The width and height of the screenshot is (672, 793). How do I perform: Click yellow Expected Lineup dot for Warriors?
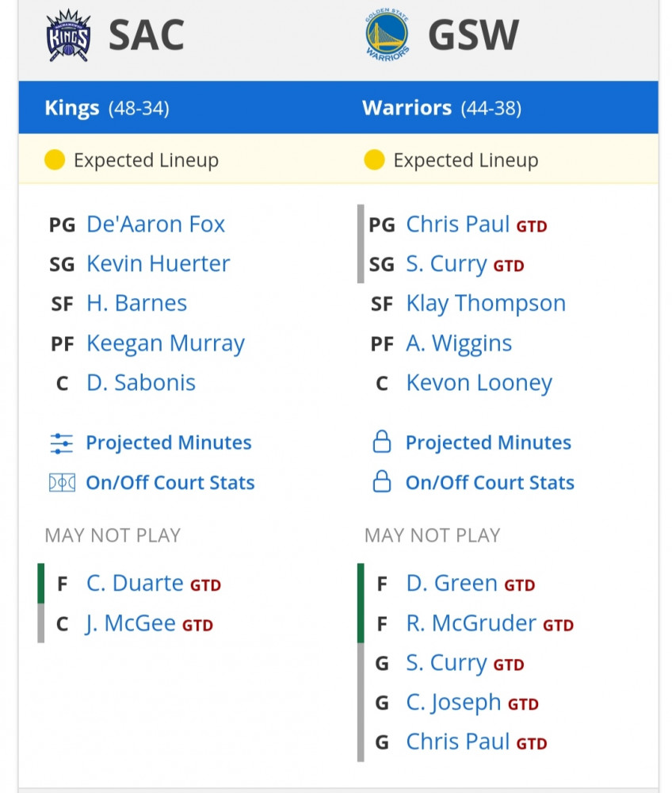374,160
